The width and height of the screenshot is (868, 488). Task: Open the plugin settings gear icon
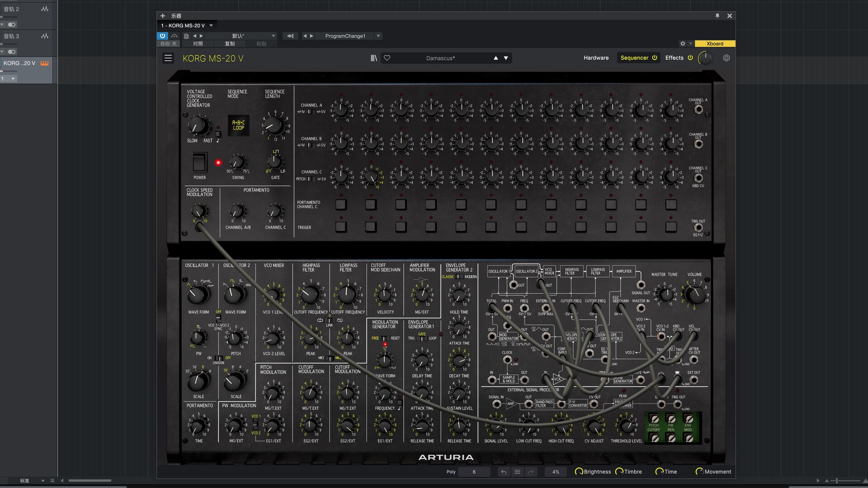(726, 58)
